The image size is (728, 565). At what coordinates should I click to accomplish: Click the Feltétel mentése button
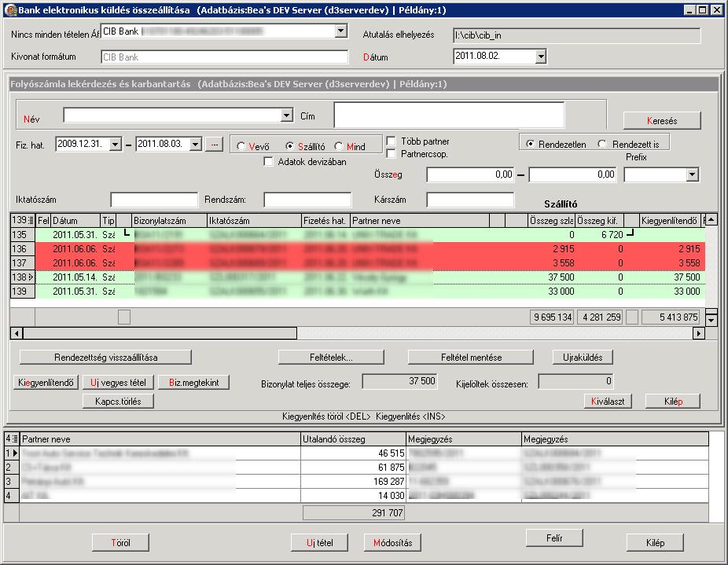point(471,357)
